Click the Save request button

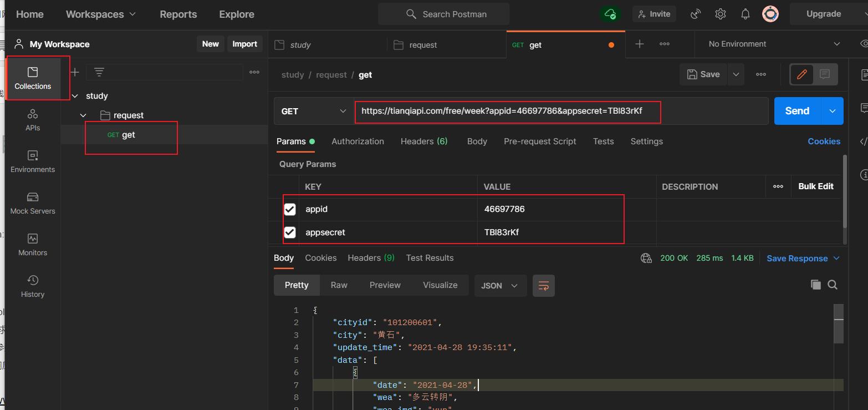(703, 74)
